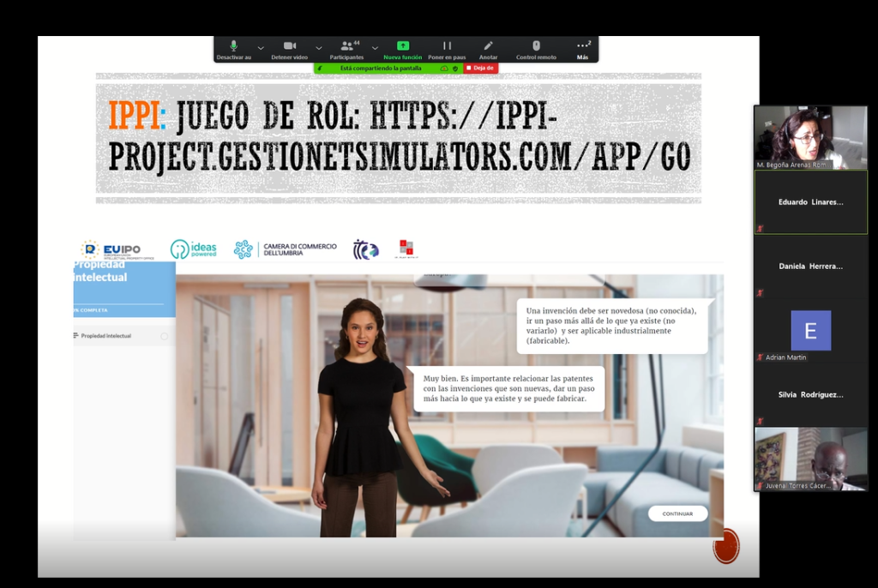Select M. Begoña Arenas video thumbnail

pyautogui.click(x=810, y=137)
